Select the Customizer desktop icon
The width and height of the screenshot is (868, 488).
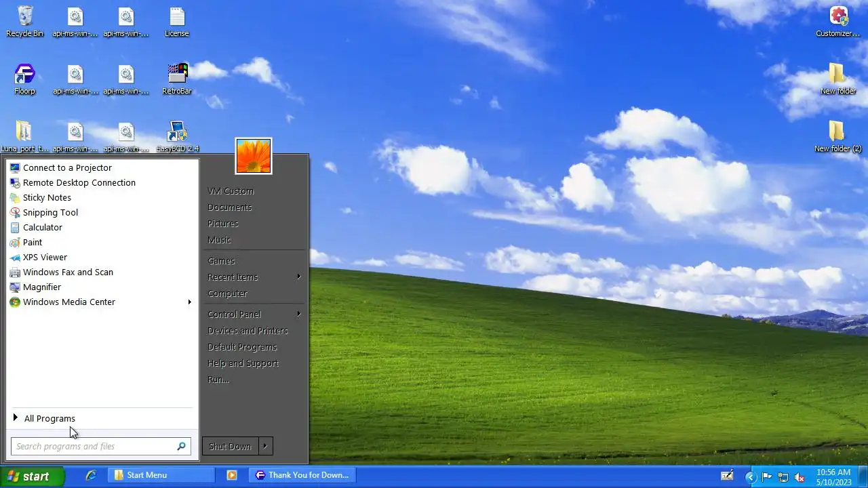(x=838, y=22)
